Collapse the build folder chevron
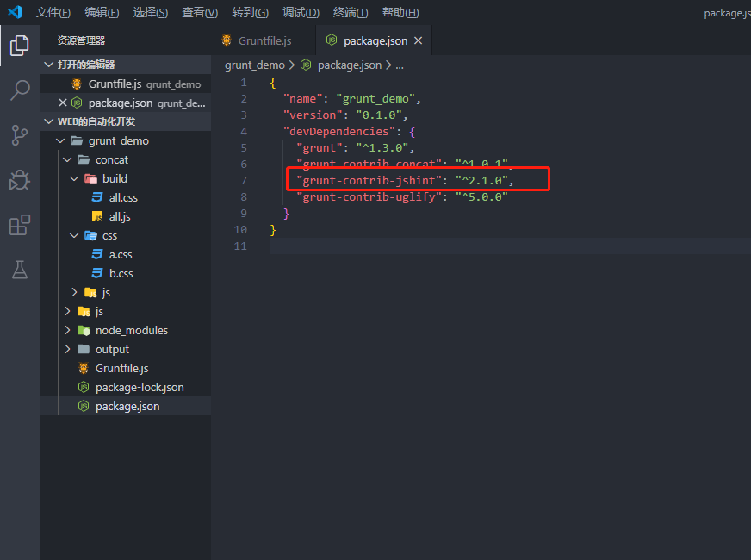Image resolution: width=751 pixels, height=560 pixels. 74,178
